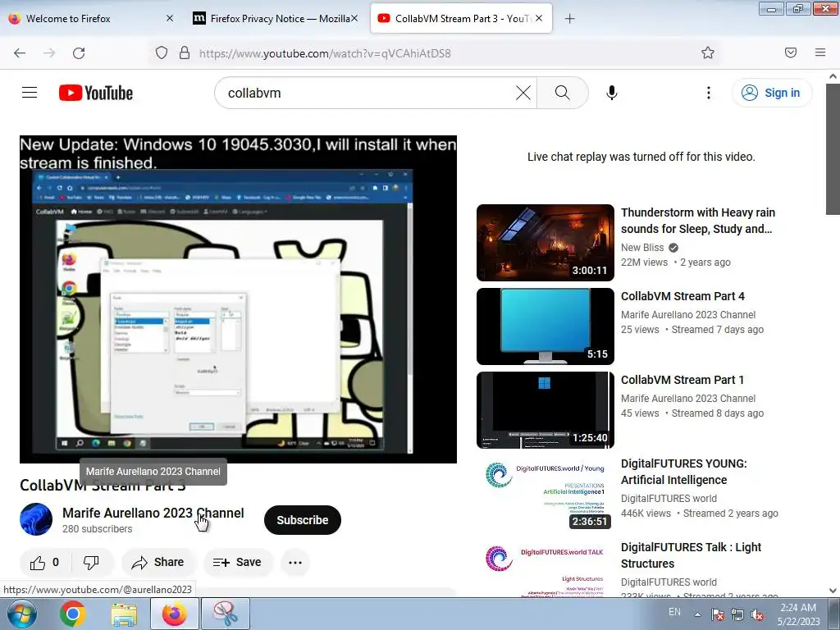840x630 pixels.
Task: Open the Windows Start menu
Action: (x=21, y=614)
